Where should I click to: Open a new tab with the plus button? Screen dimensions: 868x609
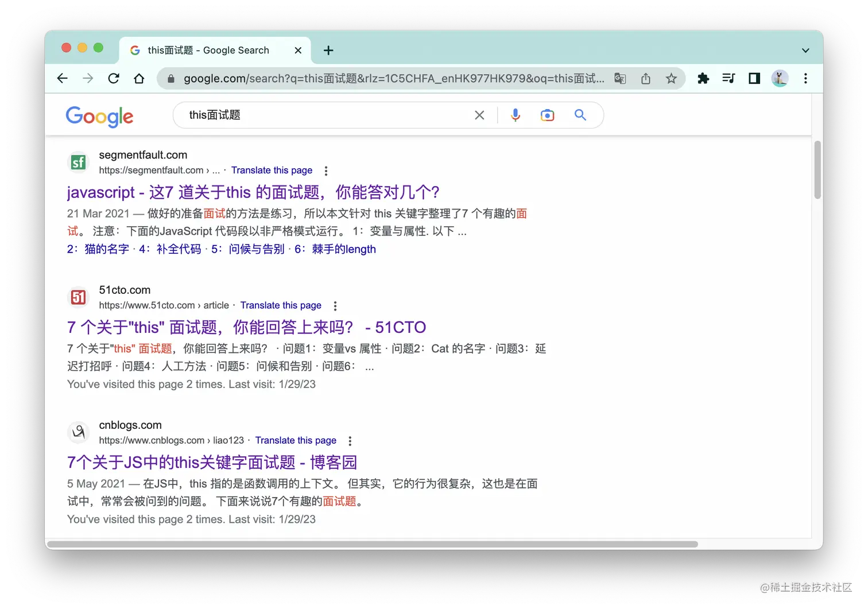pos(328,51)
